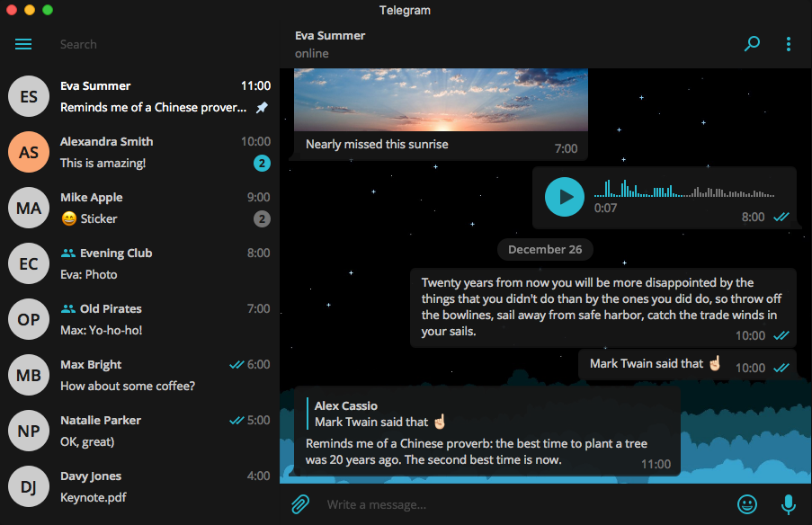Open the emoji picker
Image resolution: width=812 pixels, height=525 pixels.
pos(746,503)
